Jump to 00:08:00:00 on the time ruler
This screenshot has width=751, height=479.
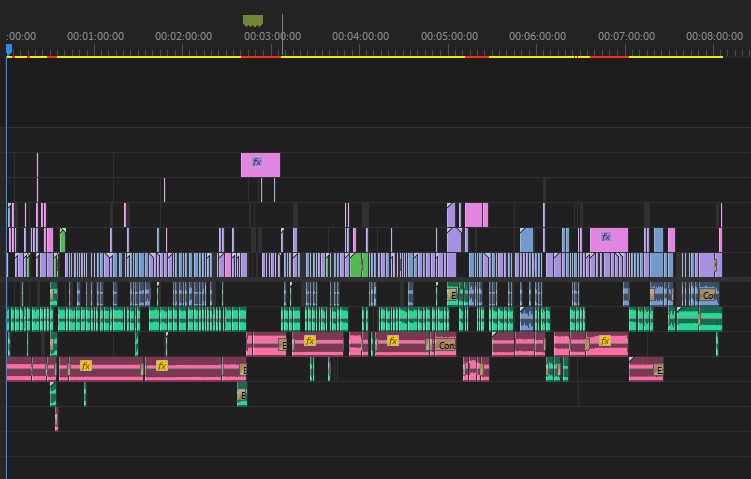[714, 36]
